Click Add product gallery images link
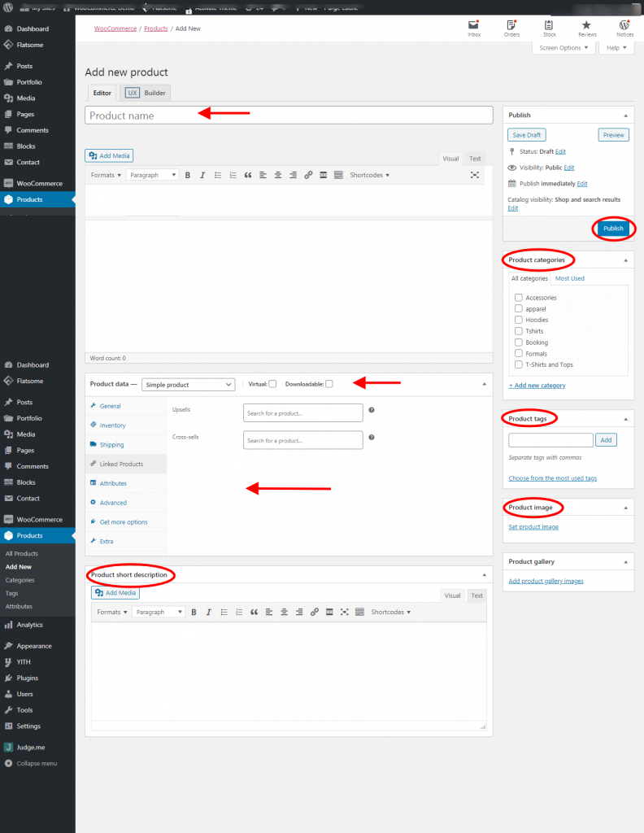Image resolution: width=644 pixels, height=833 pixels. click(x=546, y=581)
